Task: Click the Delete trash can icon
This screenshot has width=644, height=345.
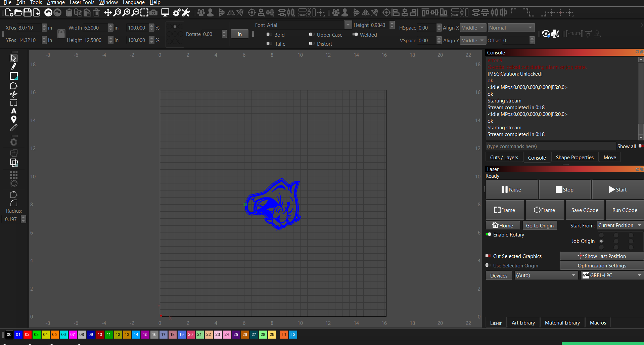Action: [x=96, y=13]
